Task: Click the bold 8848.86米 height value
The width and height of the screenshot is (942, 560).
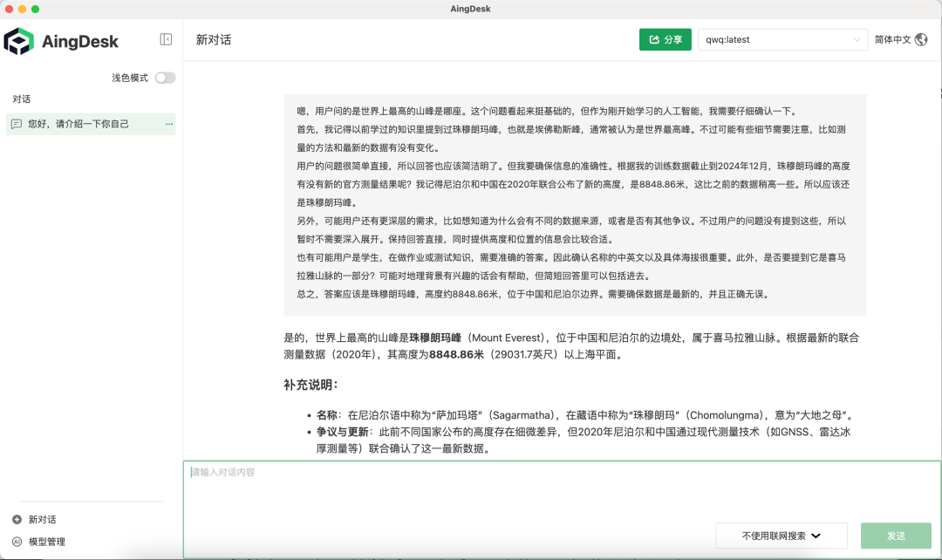Action: [x=456, y=354]
